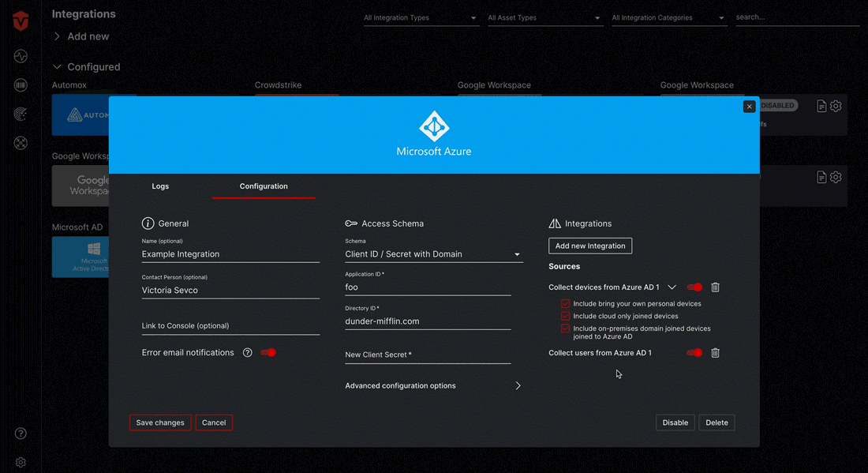
Task: Click the Link to Console field
Action: pyautogui.click(x=230, y=325)
